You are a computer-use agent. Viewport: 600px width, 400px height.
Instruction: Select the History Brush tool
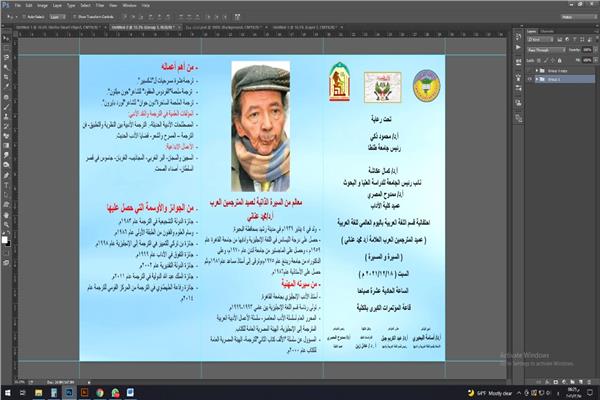[x=6, y=126]
